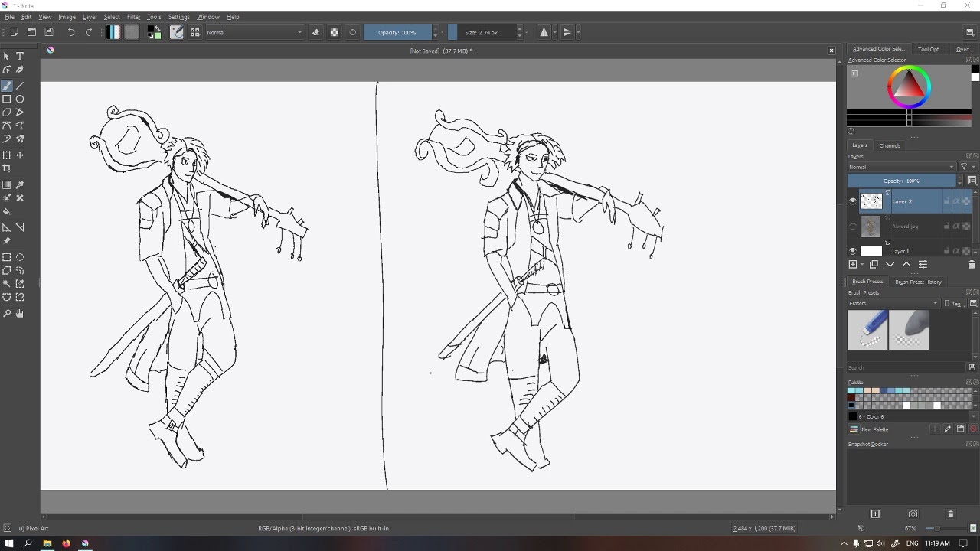Switch to the Tool Options tab
Image resolution: width=980 pixels, height=551 pixels.
(930, 49)
